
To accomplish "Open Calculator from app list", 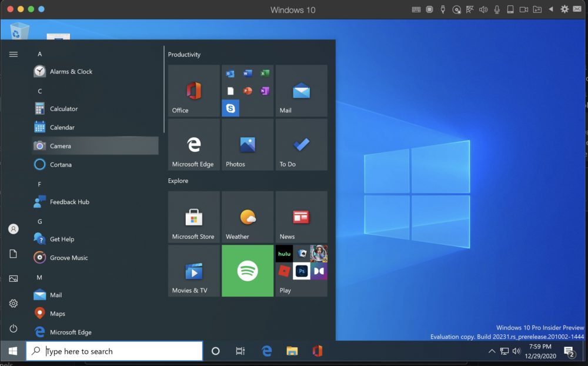I will 95,108.
